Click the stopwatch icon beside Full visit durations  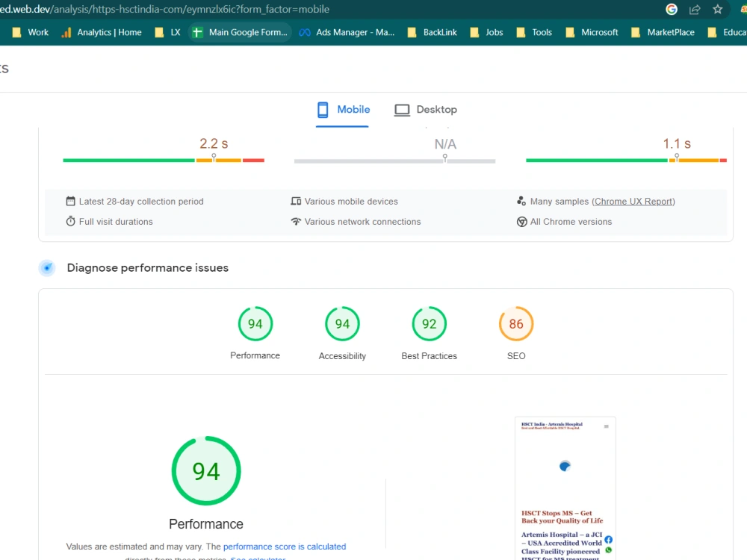70,222
